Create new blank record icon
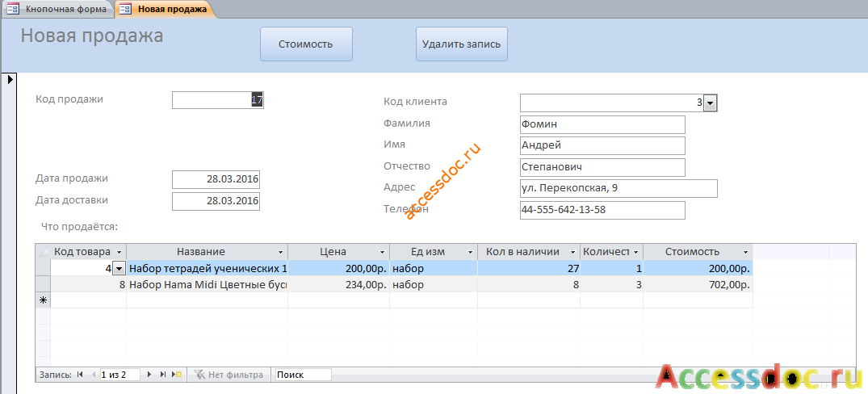This screenshot has width=868, height=394. pos(177,375)
